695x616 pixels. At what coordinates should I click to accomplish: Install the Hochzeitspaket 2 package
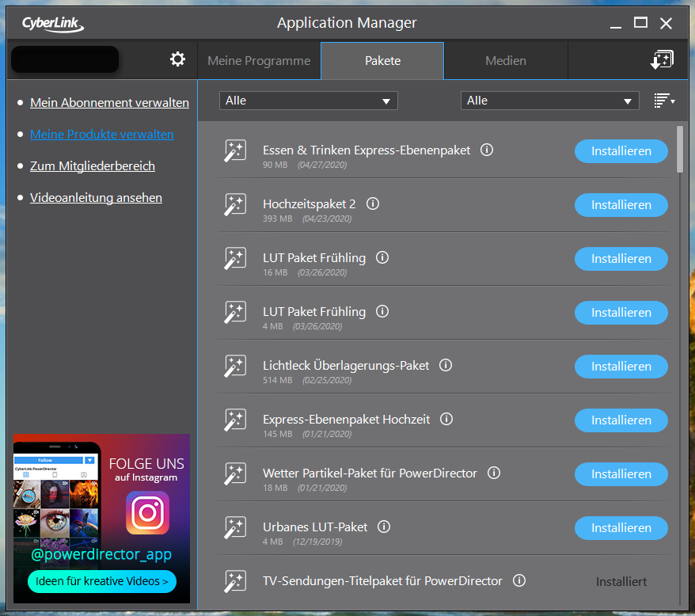point(621,205)
